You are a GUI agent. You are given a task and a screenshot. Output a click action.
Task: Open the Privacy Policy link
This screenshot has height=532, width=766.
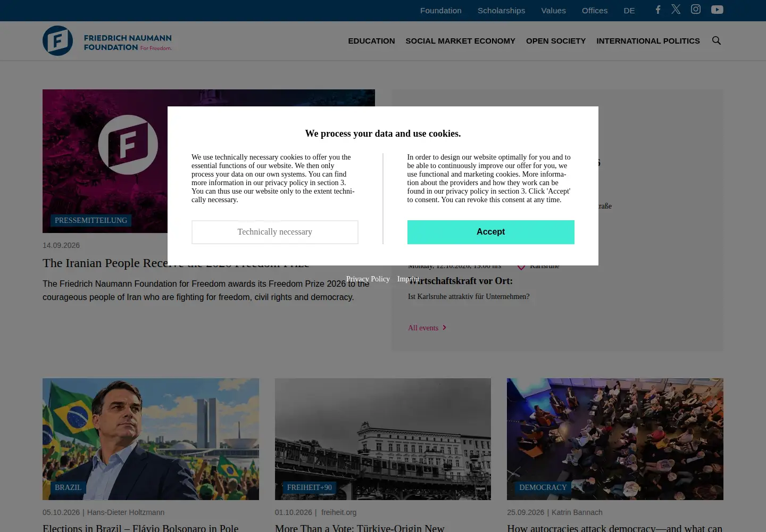[x=368, y=279]
